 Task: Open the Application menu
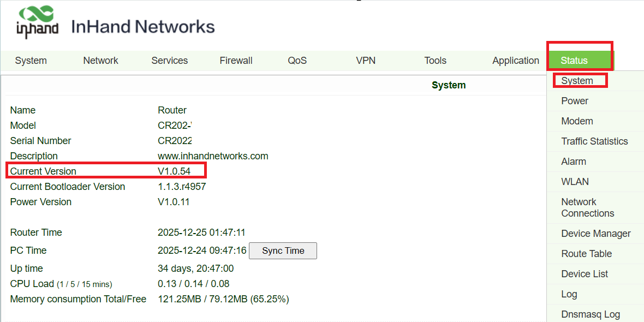pos(515,61)
